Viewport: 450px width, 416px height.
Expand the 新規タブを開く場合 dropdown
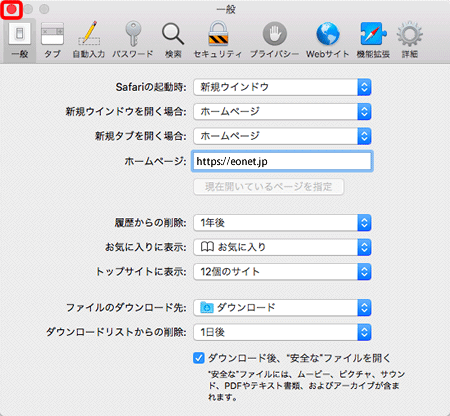(x=282, y=136)
